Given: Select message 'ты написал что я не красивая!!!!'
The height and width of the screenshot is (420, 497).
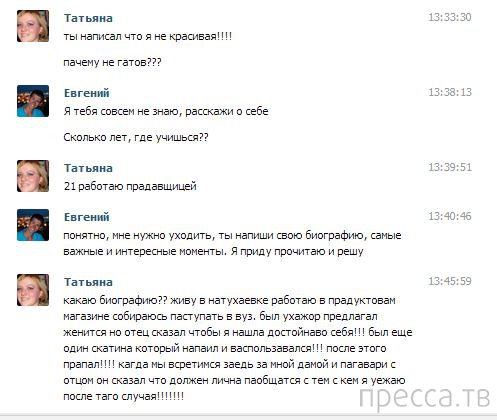Looking at the screenshot, I should (148, 36).
